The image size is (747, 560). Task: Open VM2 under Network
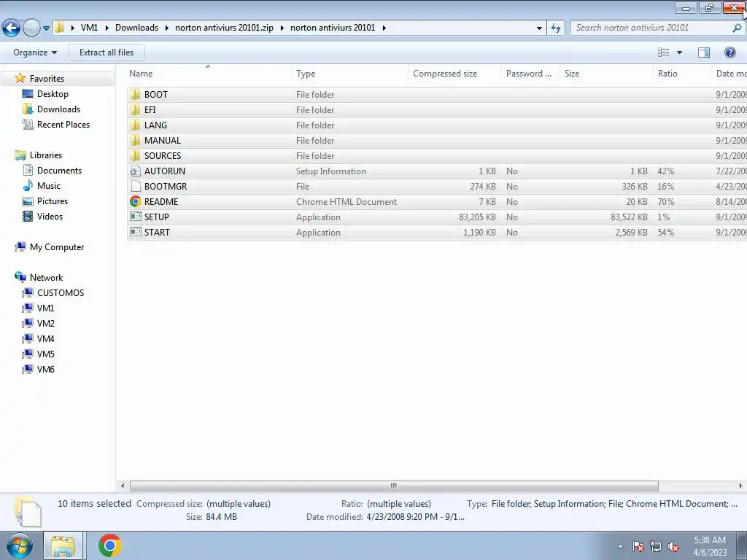coord(46,323)
